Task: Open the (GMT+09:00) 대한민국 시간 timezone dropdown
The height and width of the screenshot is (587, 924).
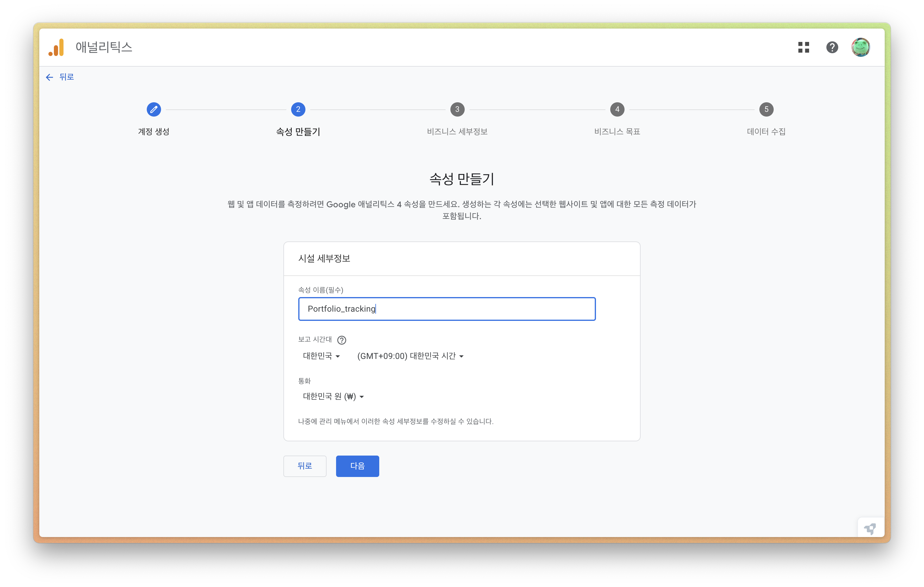Action: pos(410,356)
